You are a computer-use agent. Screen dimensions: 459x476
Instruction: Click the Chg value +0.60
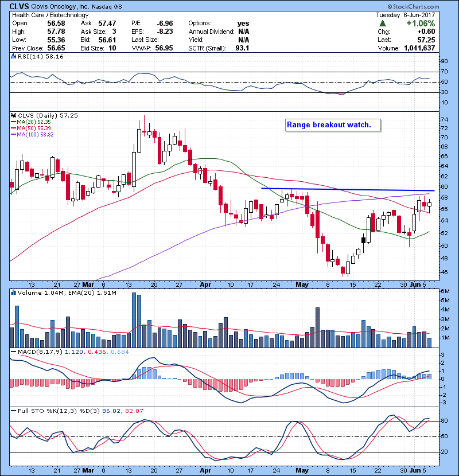pos(426,32)
